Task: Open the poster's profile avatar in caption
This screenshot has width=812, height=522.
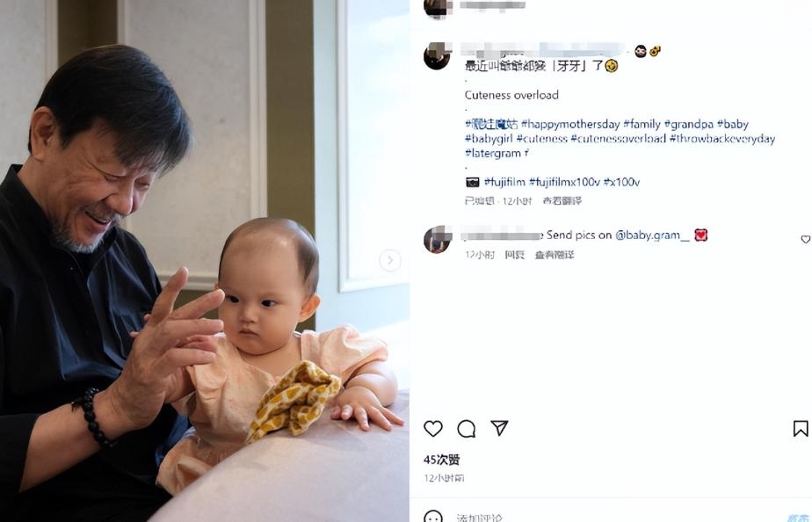Action: [438, 56]
